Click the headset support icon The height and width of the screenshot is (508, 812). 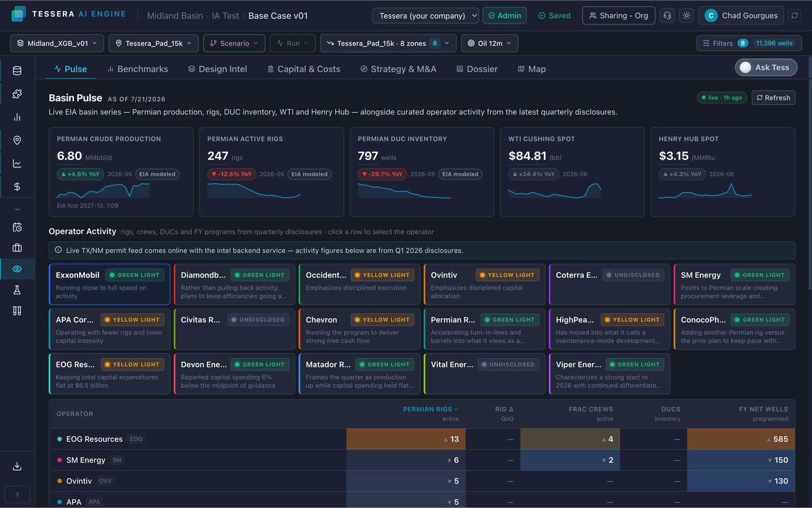tap(667, 16)
